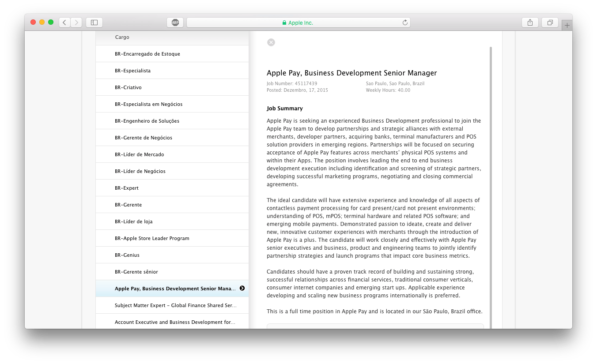
Task: Go forward using the Safari toolbar arrow
Action: (x=76, y=23)
